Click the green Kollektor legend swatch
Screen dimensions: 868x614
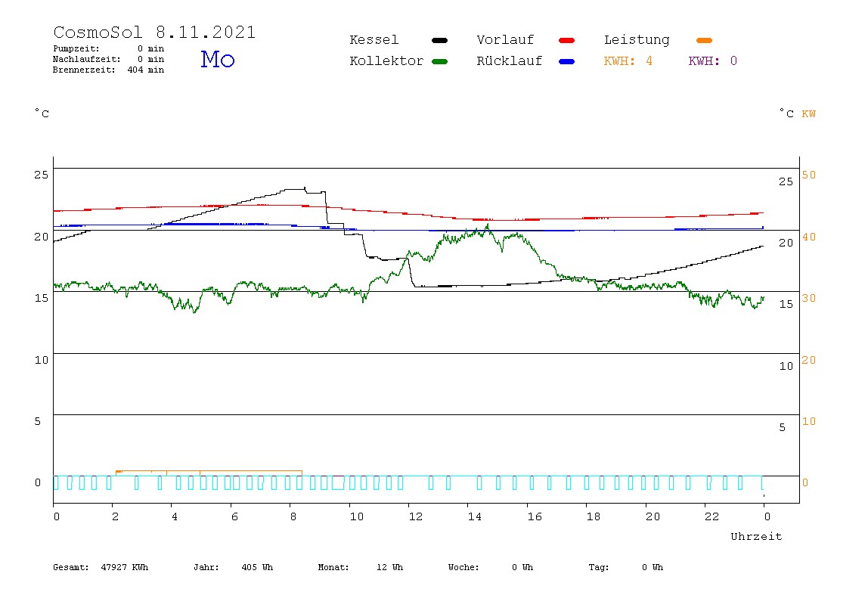(439, 61)
